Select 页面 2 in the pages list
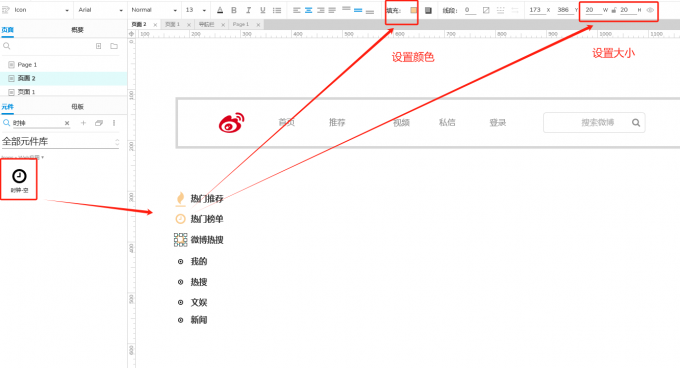Screen dimensions: 680x368 64,78
